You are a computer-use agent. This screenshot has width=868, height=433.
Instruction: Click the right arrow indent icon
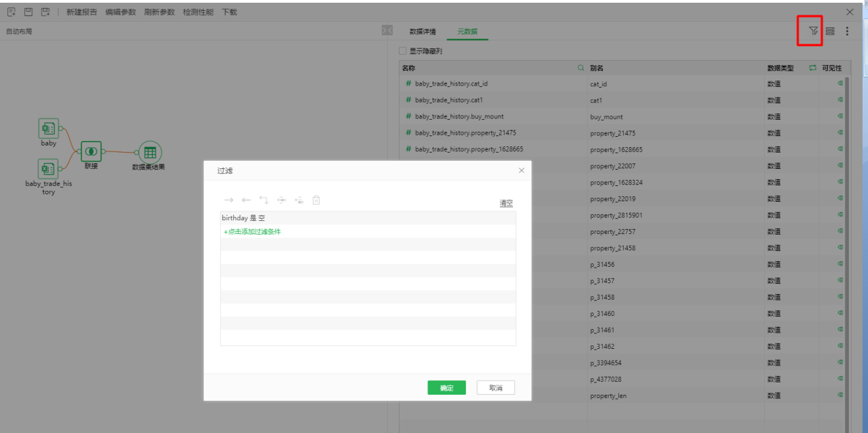coord(229,200)
